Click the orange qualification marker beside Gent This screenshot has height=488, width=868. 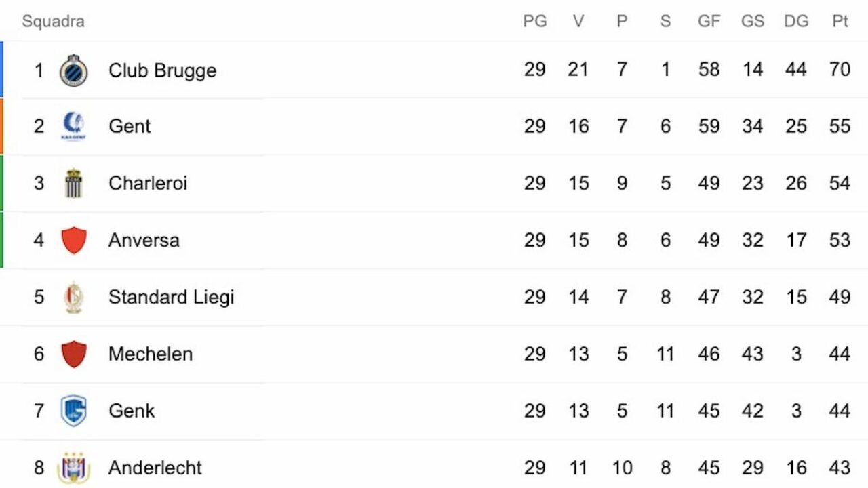(x=1, y=126)
